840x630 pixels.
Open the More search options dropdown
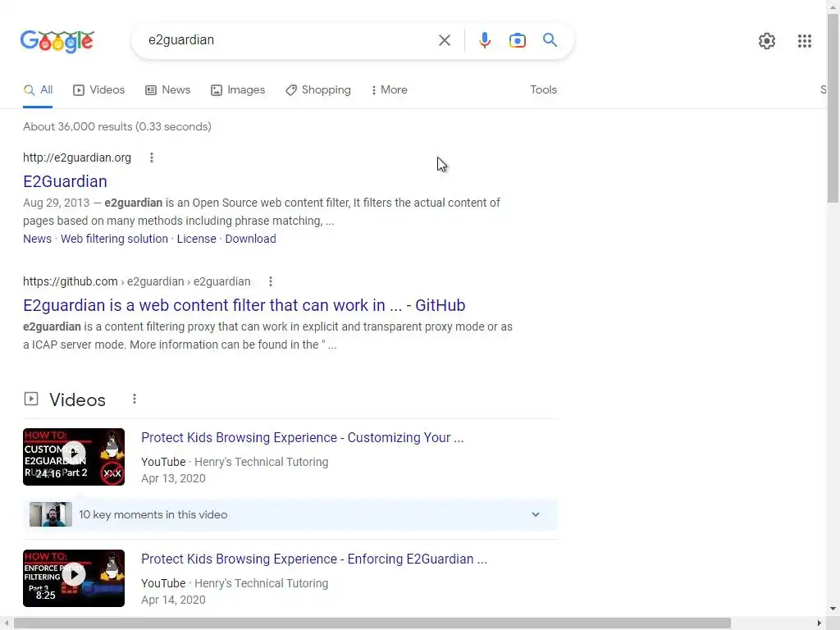point(389,90)
